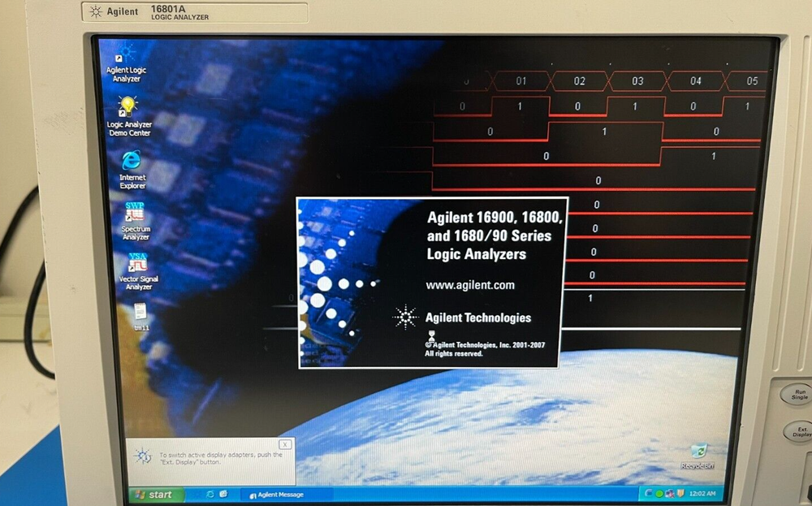Launch the Logic Analyzer Demo Center shortcut
The width and height of the screenshot is (812, 506).
[x=129, y=116]
